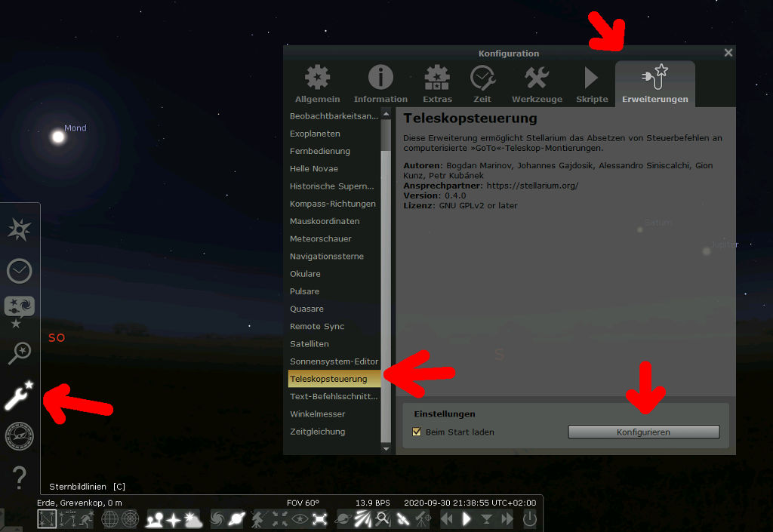Select Satelliten in the plugin list
This screenshot has width=773, height=532.
(310, 344)
